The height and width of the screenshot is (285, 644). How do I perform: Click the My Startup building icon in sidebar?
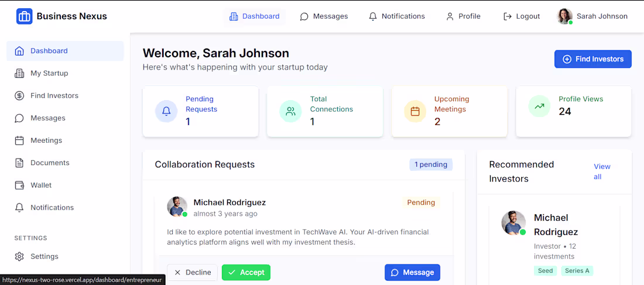point(19,74)
